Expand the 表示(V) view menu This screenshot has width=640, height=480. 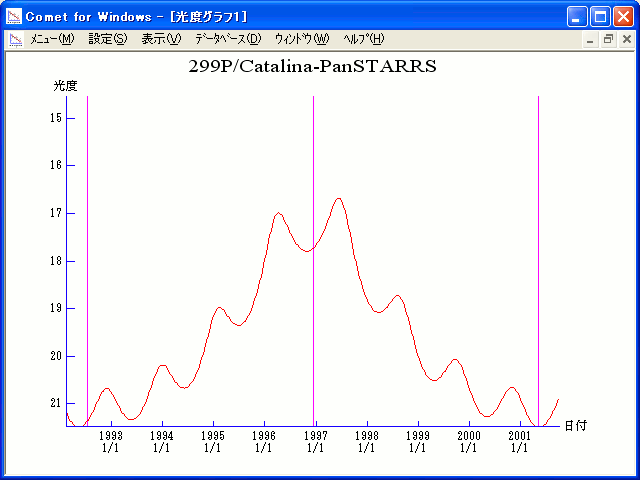[161, 39]
